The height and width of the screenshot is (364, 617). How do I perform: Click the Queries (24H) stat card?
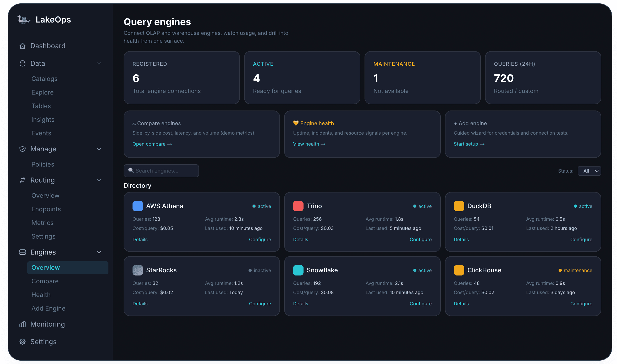click(543, 78)
